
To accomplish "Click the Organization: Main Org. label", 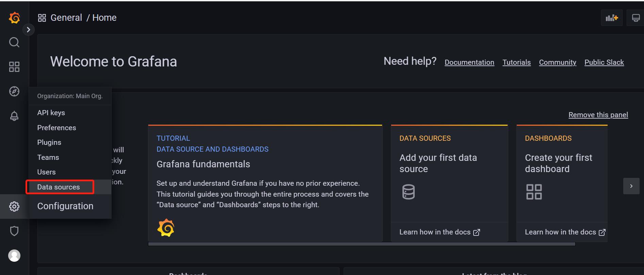I will [70, 96].
